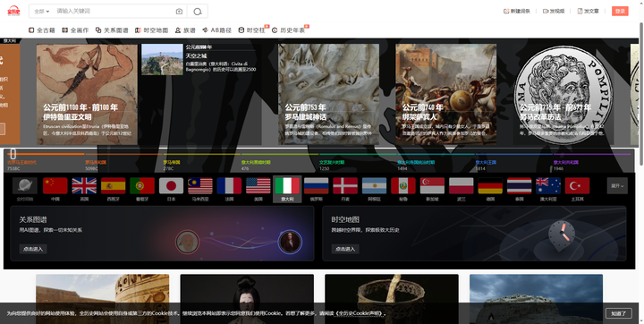Open the 关系图谱 menu item
This screenshot has height=324, width=644.
112,30
